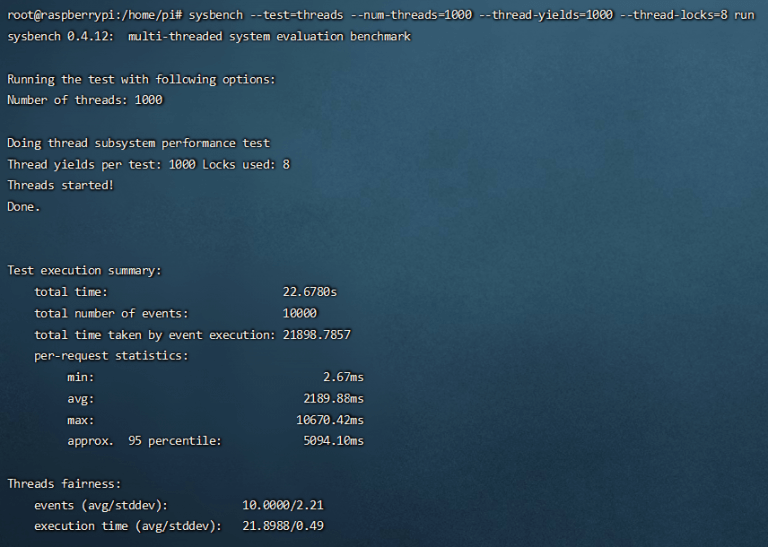Click the total number of events value 10000
Screen dimensions: 768x547
click(x=299, y=313)
